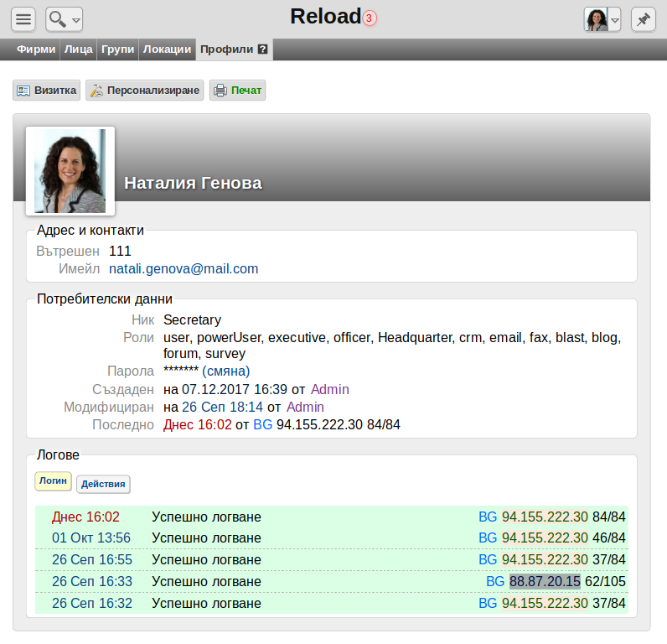Click the (смяна) password change link
The height and width of the screenshot is (644, 667).
226,371
